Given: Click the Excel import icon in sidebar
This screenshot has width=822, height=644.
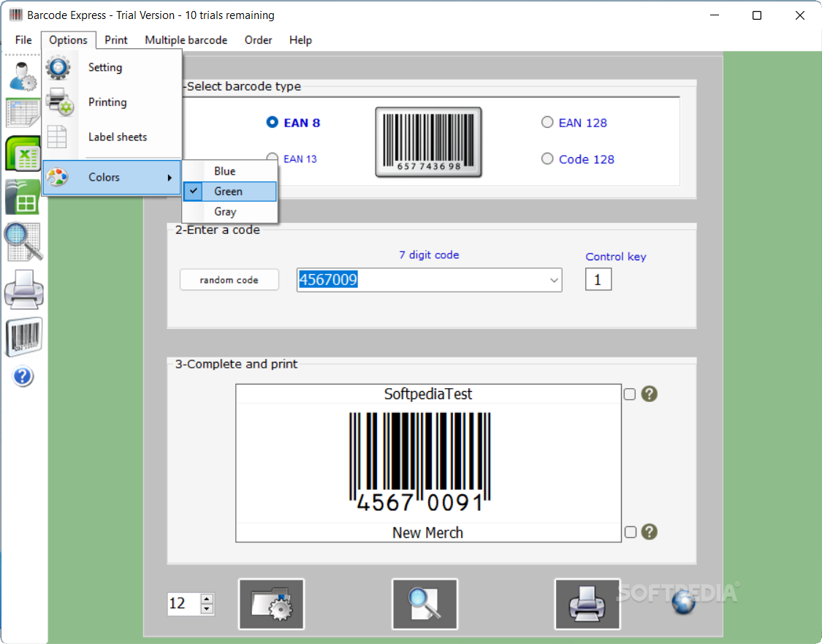Looking at the screenshot, I should (23, 154).
